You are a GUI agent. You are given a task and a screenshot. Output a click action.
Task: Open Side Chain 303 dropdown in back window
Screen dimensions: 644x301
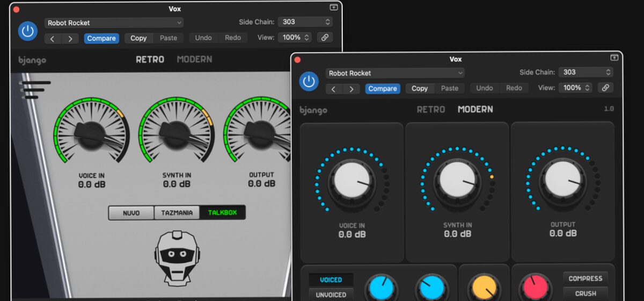[x=305, y=22]
